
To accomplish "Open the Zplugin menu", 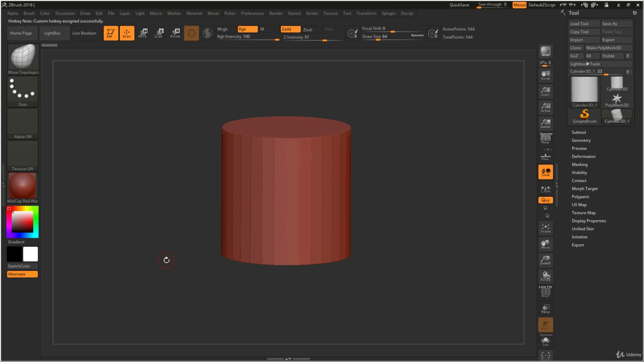I will tap(388, 13).
